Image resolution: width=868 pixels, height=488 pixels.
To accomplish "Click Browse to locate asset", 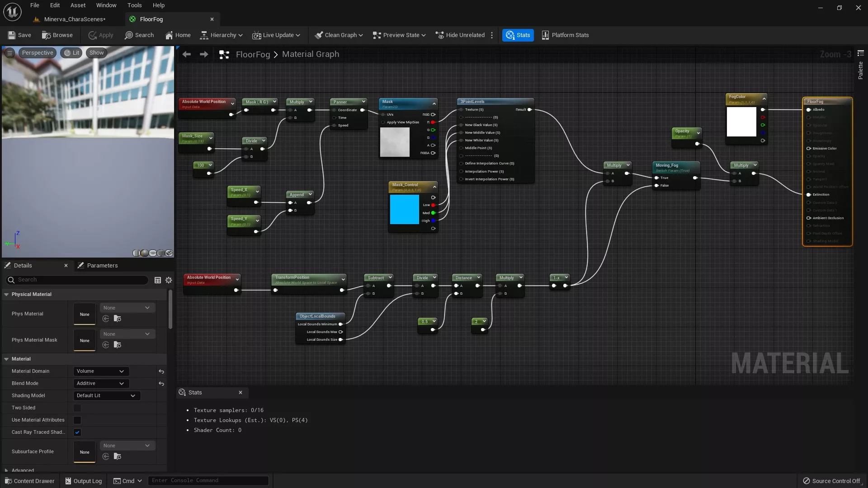I will click(57, 35).
